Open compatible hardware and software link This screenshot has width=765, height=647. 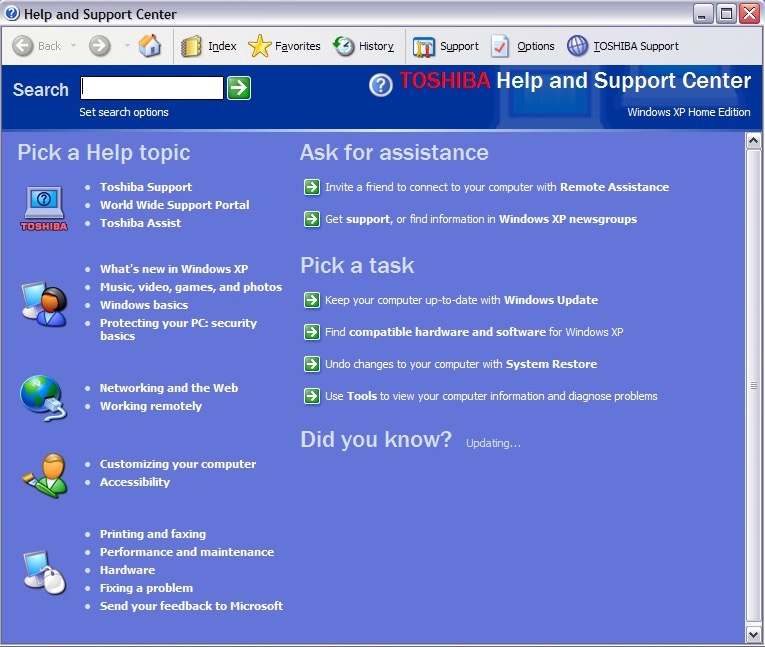tap(447, 332)
